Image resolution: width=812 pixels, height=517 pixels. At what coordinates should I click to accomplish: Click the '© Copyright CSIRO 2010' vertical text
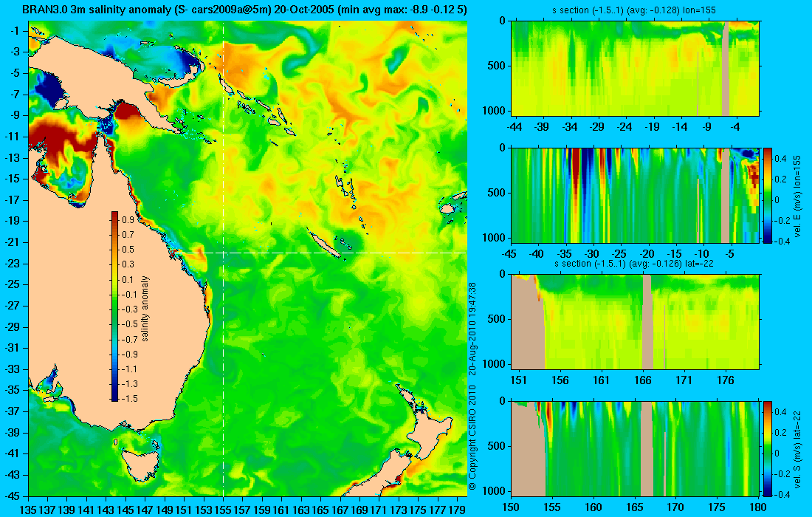point(472,438)
